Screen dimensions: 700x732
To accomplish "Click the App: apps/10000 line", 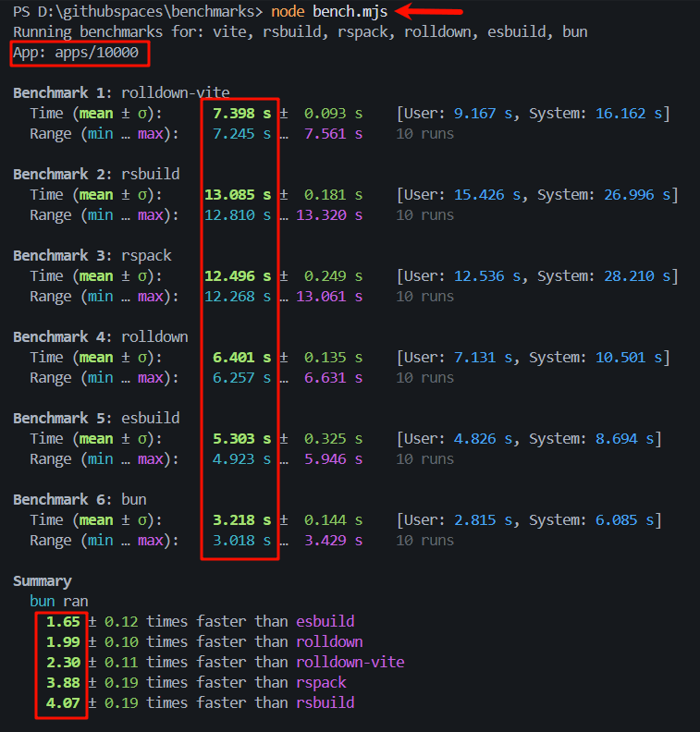I will (x=80, y=53).
